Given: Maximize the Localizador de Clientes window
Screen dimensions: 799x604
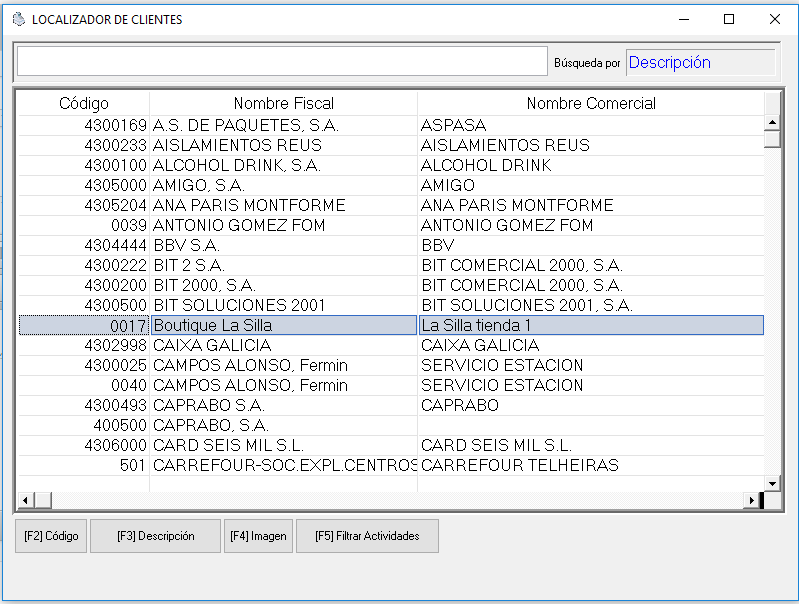Looking at the screenshot, I should tap(729, 19).
